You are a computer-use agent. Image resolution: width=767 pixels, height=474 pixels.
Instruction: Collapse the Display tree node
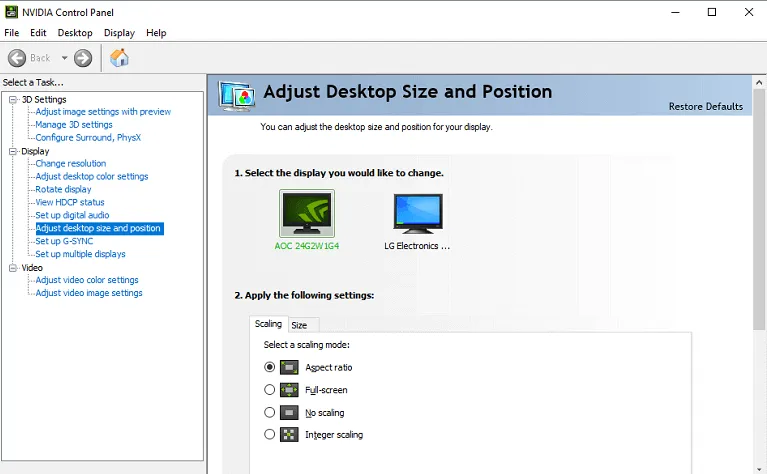click(x=13, y=151)
